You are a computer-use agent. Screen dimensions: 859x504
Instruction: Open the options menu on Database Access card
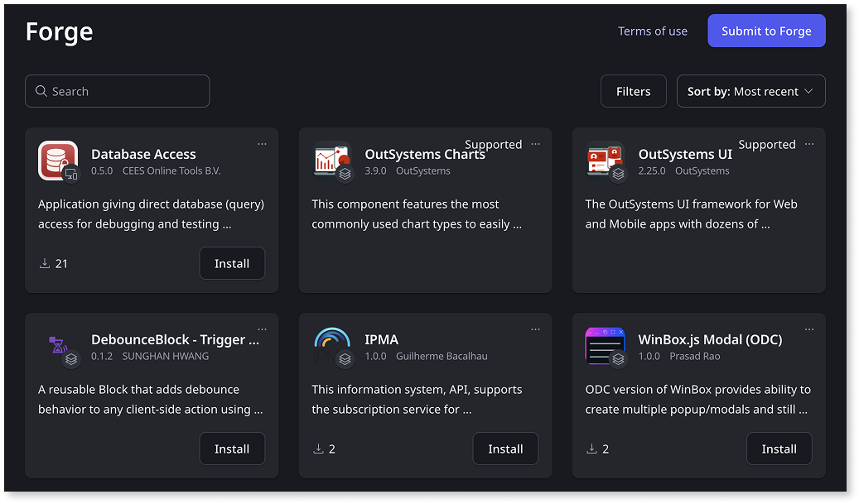point(263,143)
